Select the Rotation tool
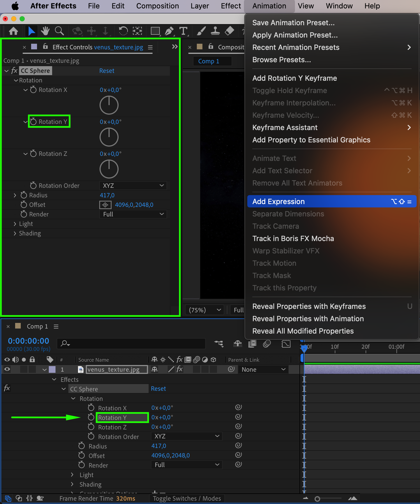 pyautogui.click(x=123, y=31)
